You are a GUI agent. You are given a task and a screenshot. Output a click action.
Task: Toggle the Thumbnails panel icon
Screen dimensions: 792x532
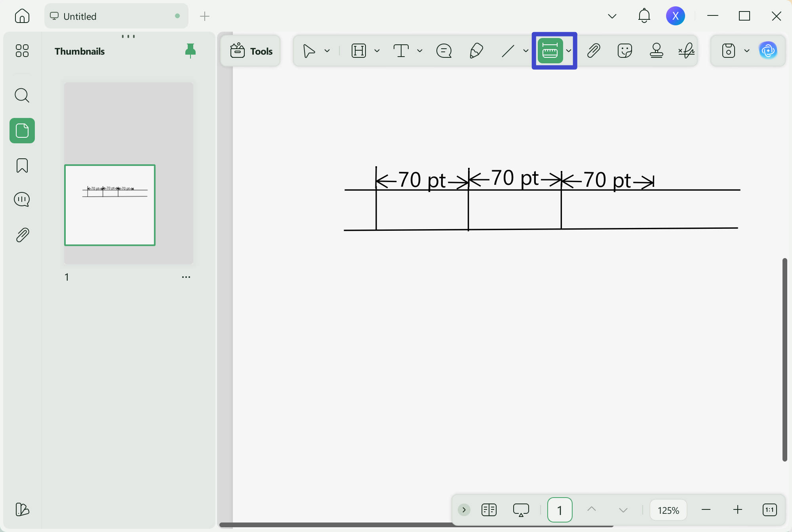(x=22, y=131)
